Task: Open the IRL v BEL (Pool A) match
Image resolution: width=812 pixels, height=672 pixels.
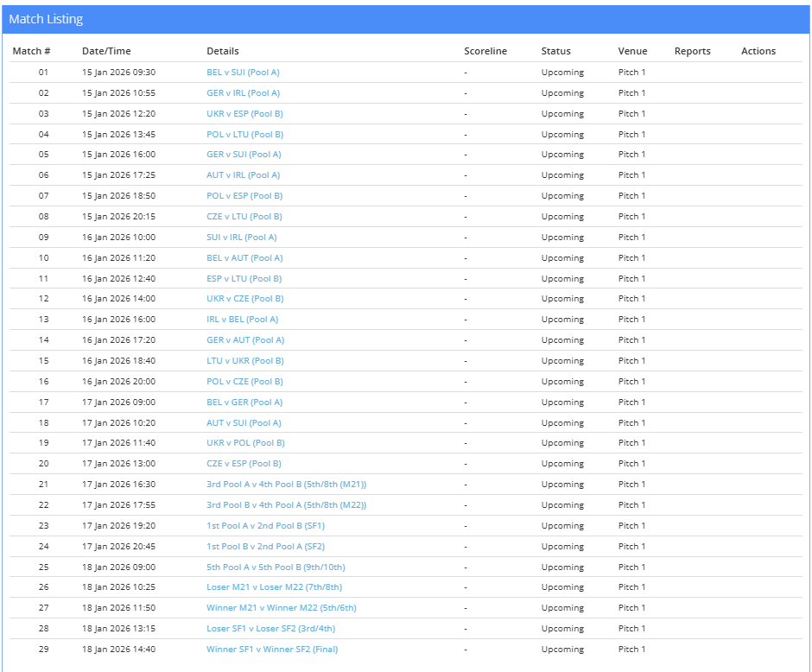Action: click(x=242, y=320)
